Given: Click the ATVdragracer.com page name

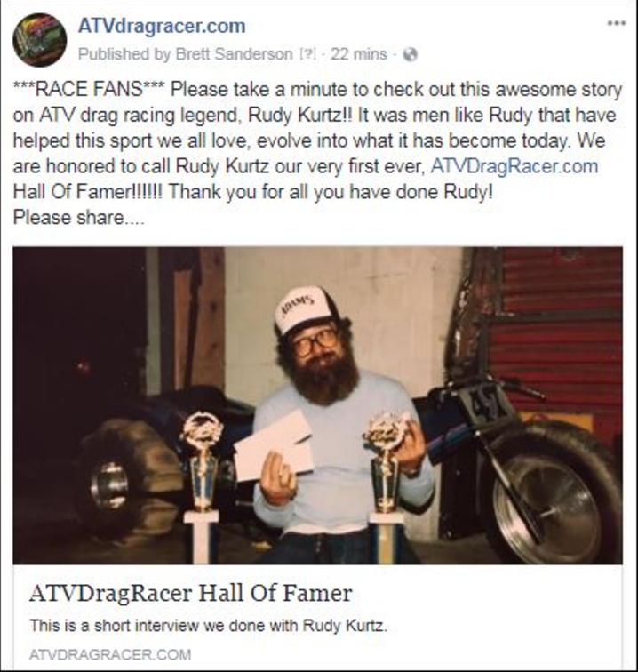Looking at the screenshot, I should coord(162,26).
